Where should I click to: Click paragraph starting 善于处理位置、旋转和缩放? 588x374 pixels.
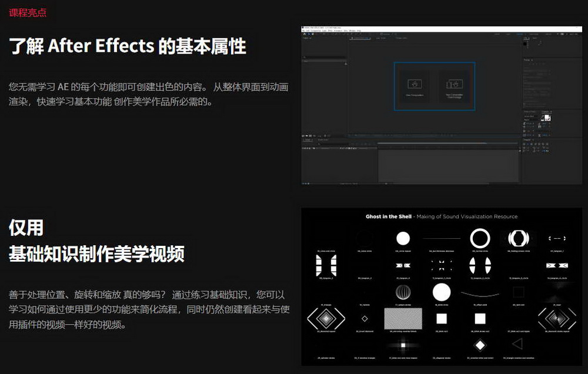tap(149, 309)
